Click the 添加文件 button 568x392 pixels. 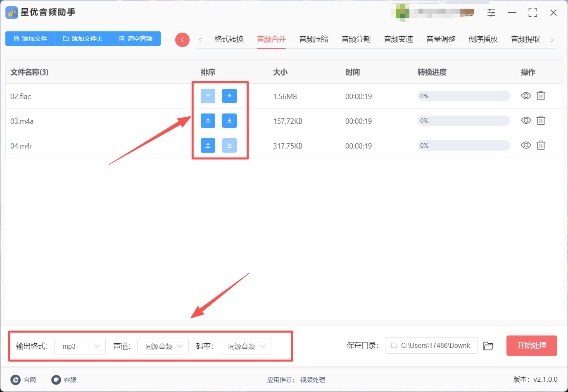click(30, 38)
